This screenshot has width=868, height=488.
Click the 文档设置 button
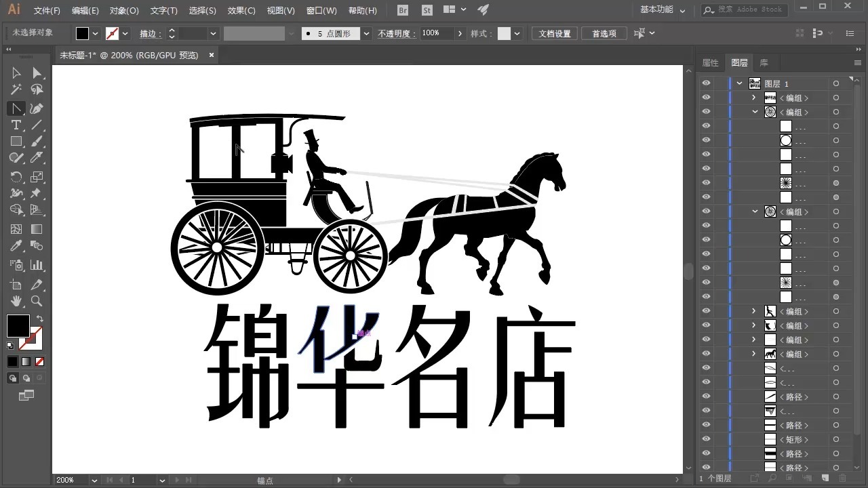(554, 33)
